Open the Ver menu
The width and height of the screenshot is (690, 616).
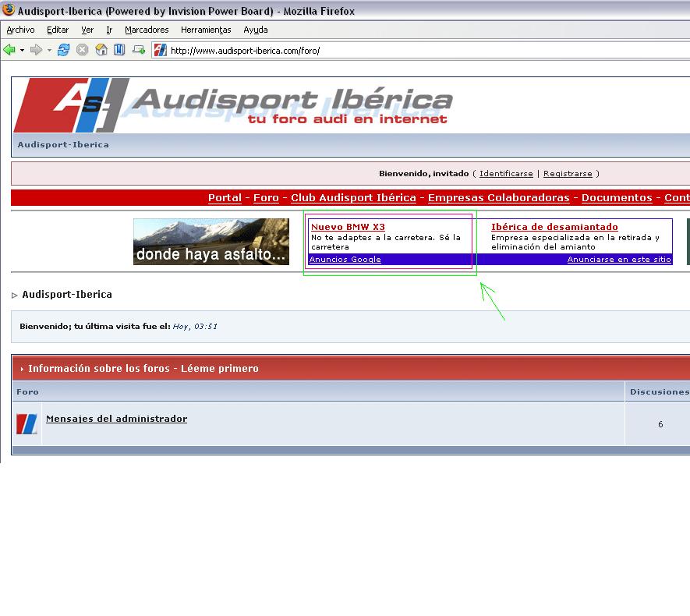coord(87,30)
